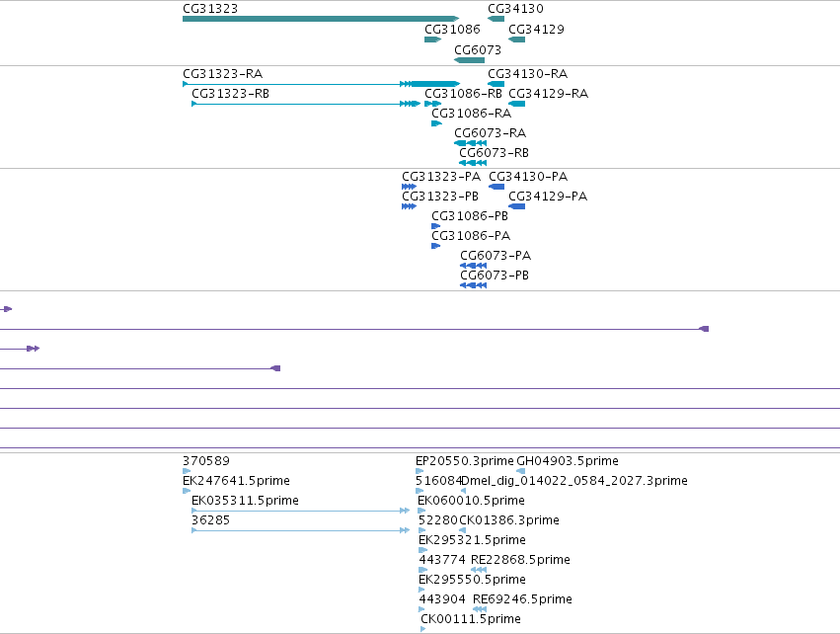Select transcript CG31323-RB label
Screen dimensions: 840x634
(x=230, y=93)
